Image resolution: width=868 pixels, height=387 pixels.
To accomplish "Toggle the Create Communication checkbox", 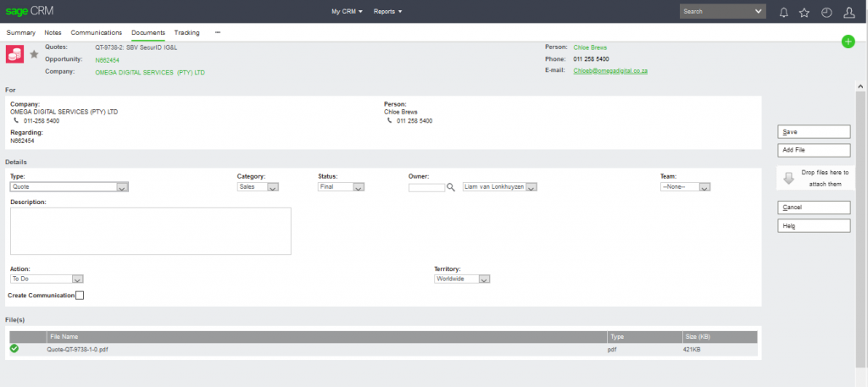I will coord(80,296).
